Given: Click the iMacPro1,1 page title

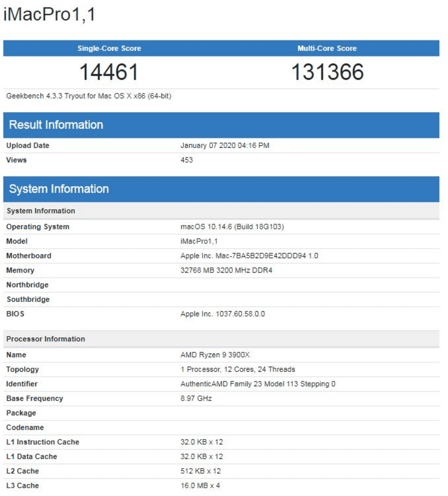Looking at the screenshot, I should (x=50, y=15).
